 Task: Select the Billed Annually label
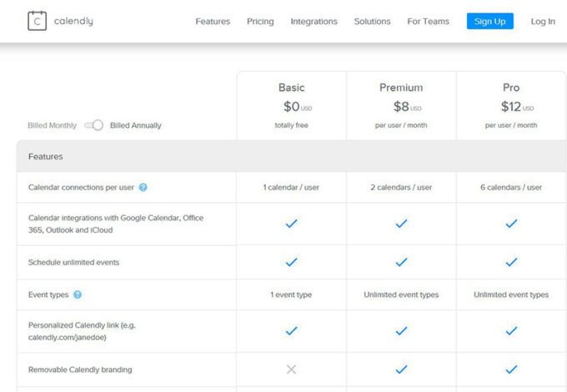[136, 126]
